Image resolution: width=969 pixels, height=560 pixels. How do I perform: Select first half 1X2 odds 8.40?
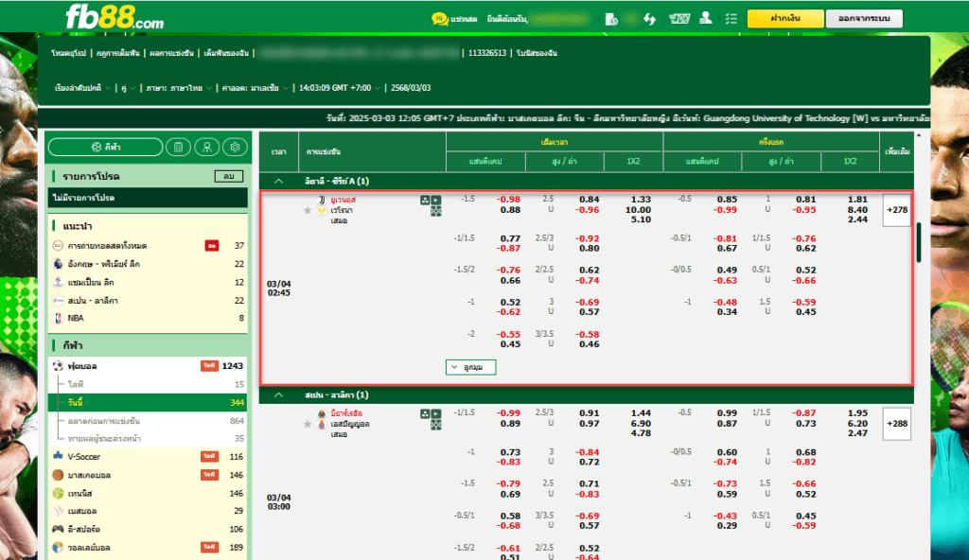click(857, 210)
